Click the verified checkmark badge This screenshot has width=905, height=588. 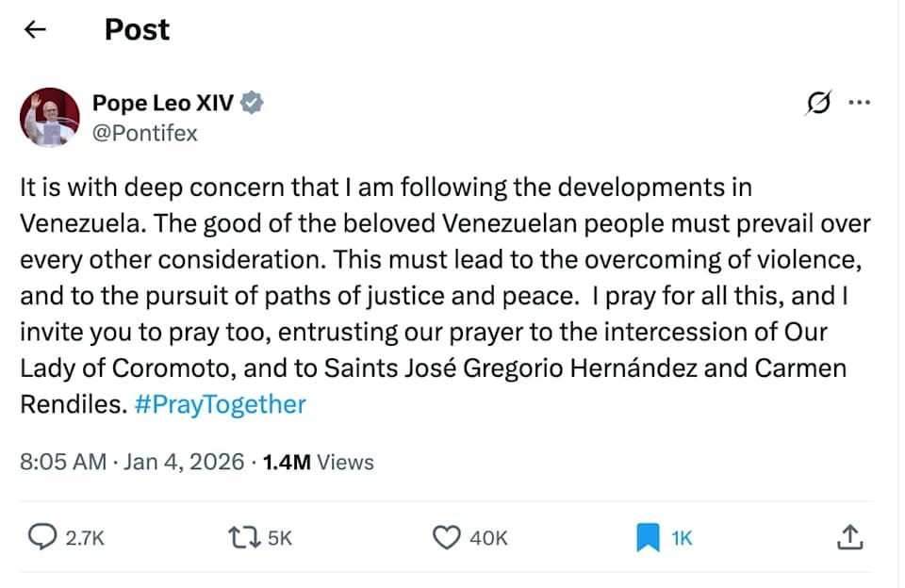(251, 103)
